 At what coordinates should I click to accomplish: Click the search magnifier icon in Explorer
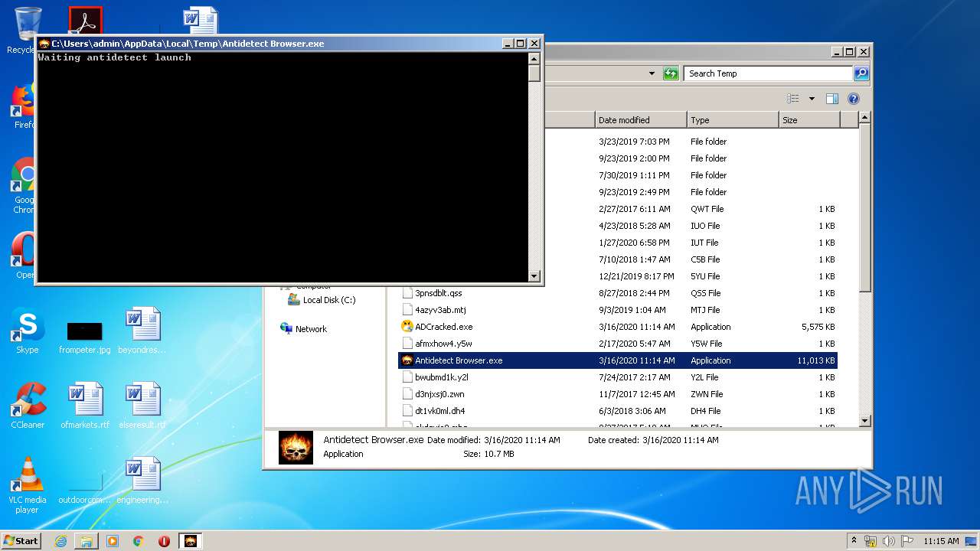coord(861,73)
